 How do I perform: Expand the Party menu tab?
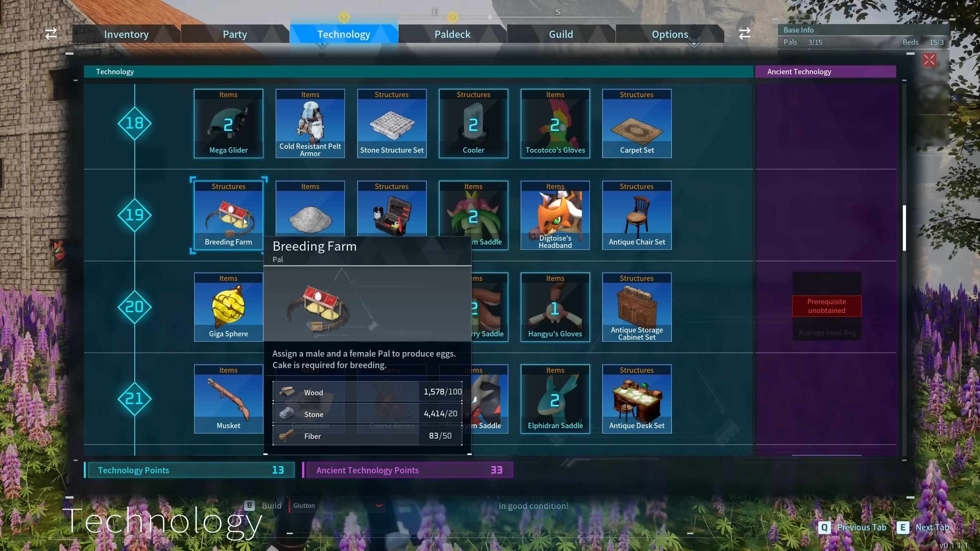235,34
